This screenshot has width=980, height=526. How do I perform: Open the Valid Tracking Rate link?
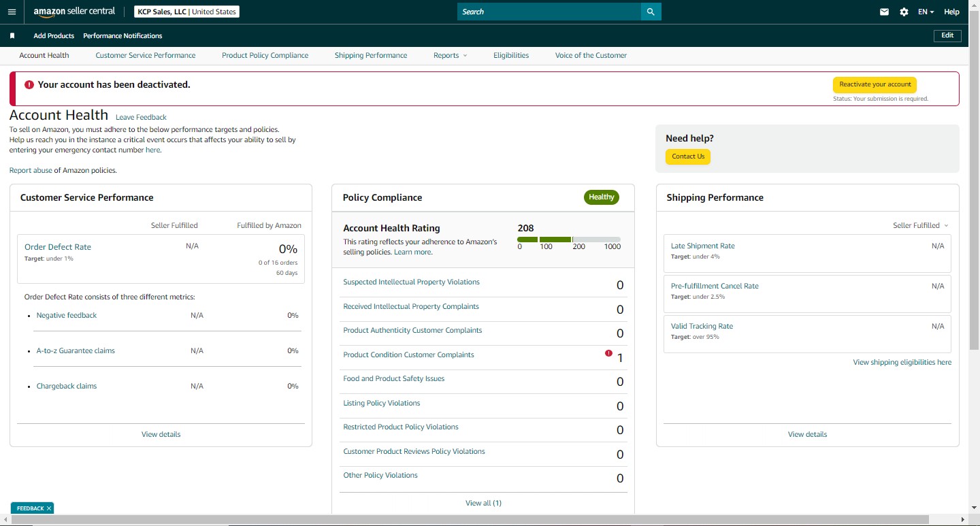(702, 326)
